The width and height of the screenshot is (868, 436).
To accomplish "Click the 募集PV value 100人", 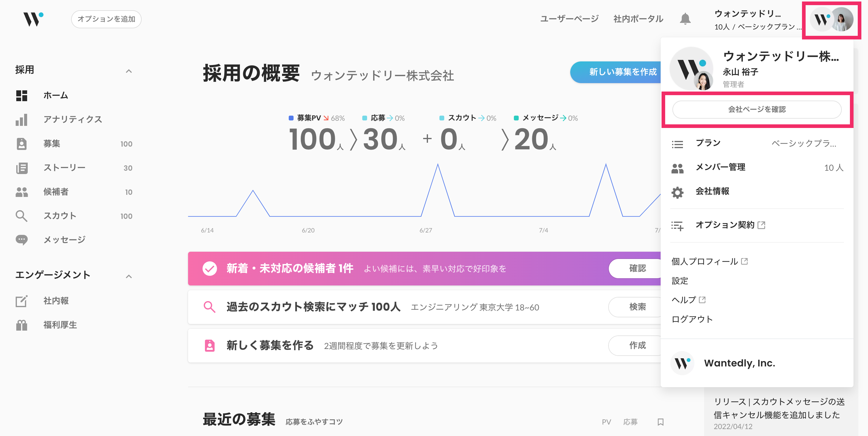I will [316, 139].
